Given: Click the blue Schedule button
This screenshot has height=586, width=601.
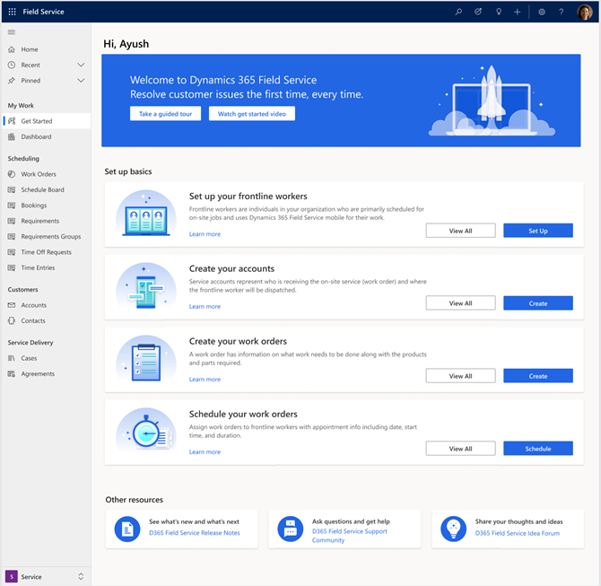Looking at the screenshot, I should pyautogui.click(x=538, y=448).
